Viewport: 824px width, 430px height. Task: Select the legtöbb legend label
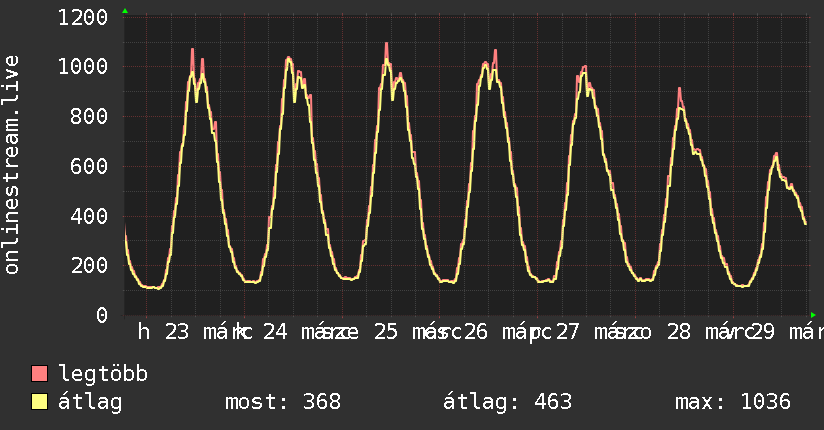click(x=103, y=374)
